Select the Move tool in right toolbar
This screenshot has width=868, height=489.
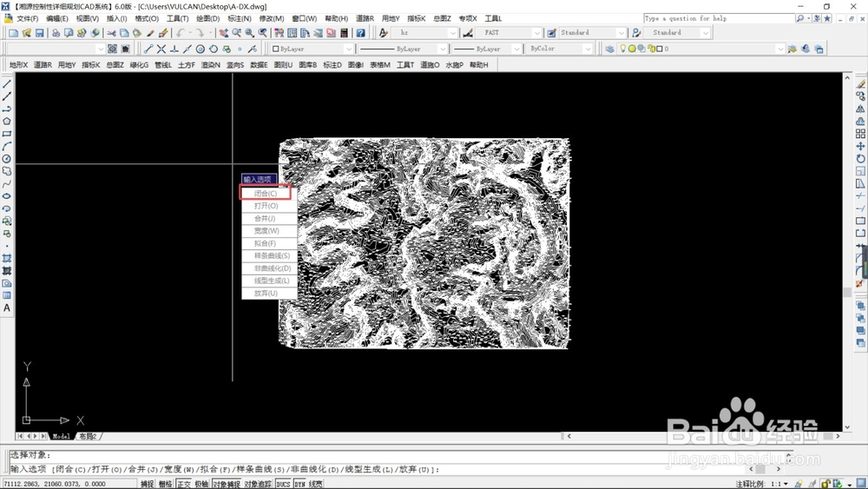tap(860, 147)
